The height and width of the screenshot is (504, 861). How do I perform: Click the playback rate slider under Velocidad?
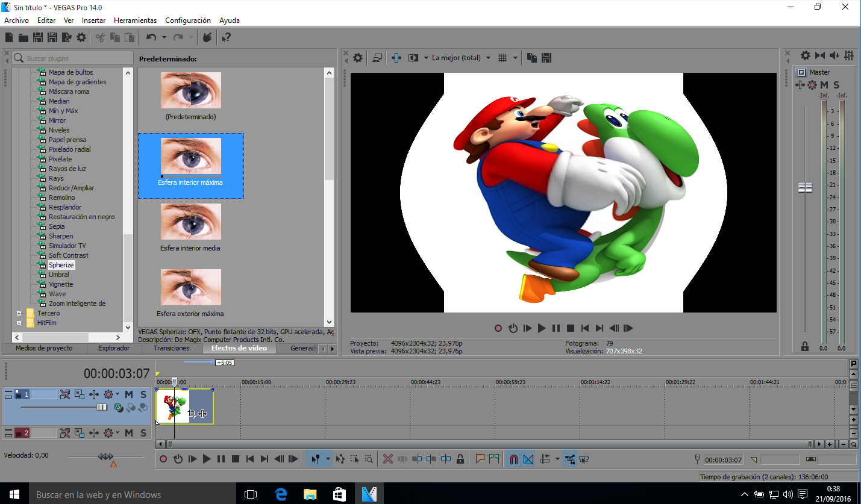[x=105, y=457]
